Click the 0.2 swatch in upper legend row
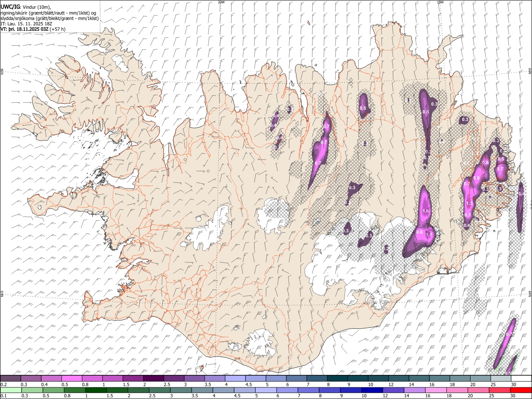The width and height of the screenshot is (532, 399). tap(11, 378)
